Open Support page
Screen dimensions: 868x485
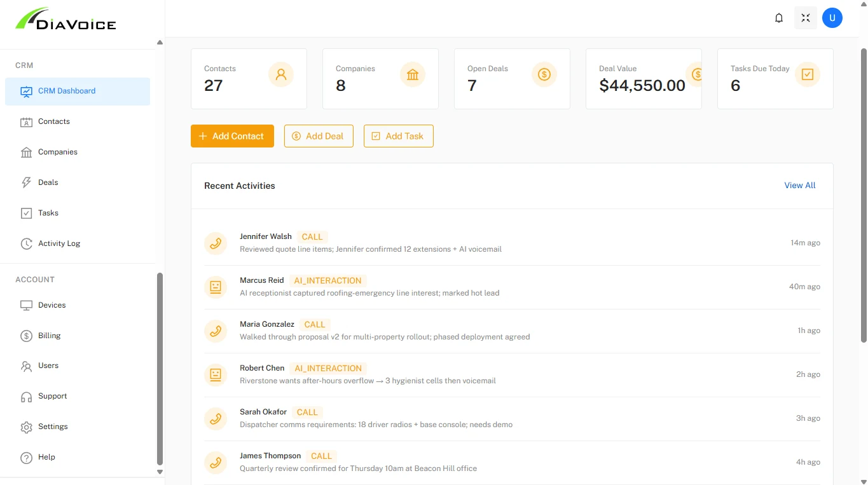[x=78, y=397]
